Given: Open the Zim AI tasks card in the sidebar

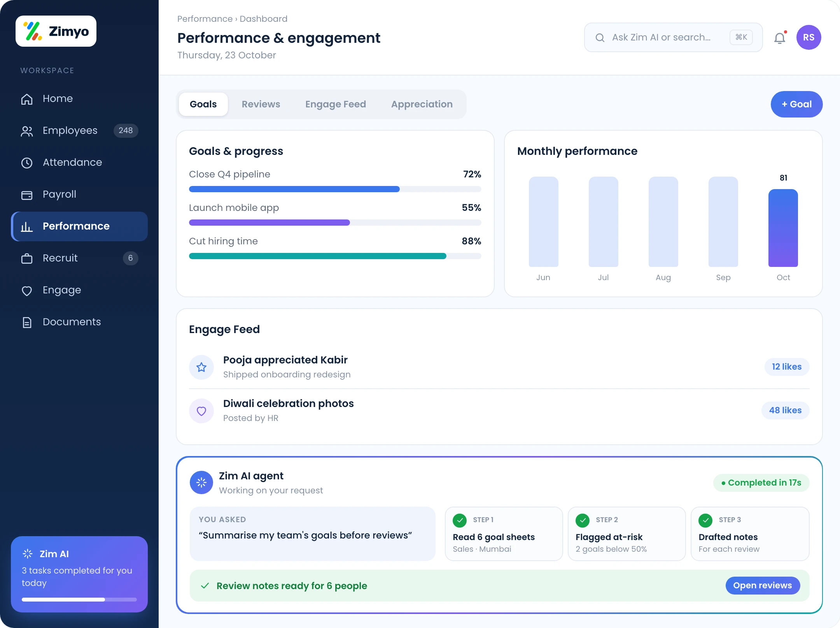Looking at the screenshot, I should [x=79, y=574].
